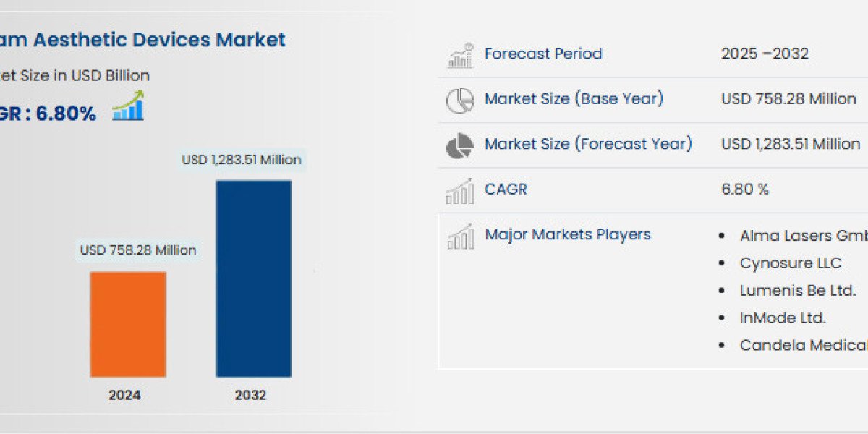Click the Forecast Period calendar chart icon

460,56
